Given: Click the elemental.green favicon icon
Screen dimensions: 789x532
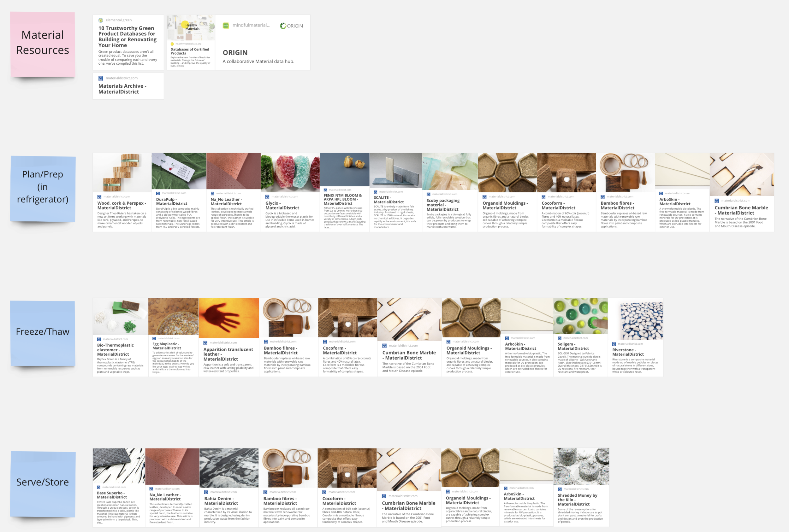Looking at the screenshot, I should pyautogui.click(x=101, y=20).
